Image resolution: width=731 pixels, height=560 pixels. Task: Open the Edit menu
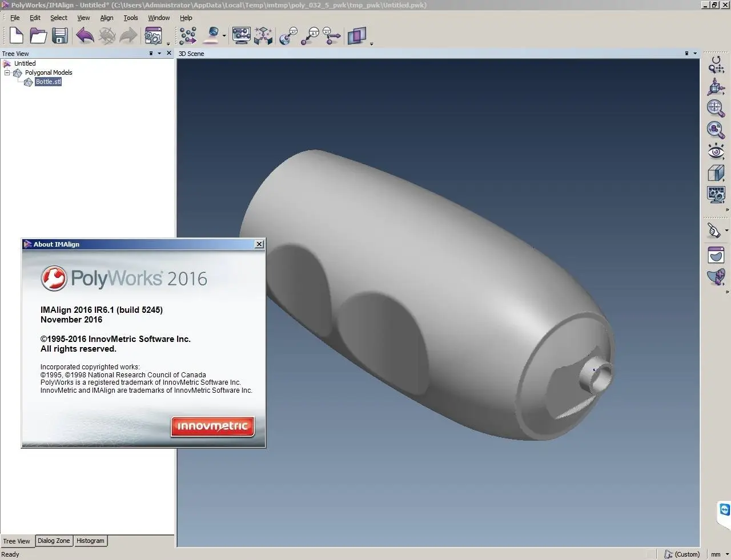point(35,18)
